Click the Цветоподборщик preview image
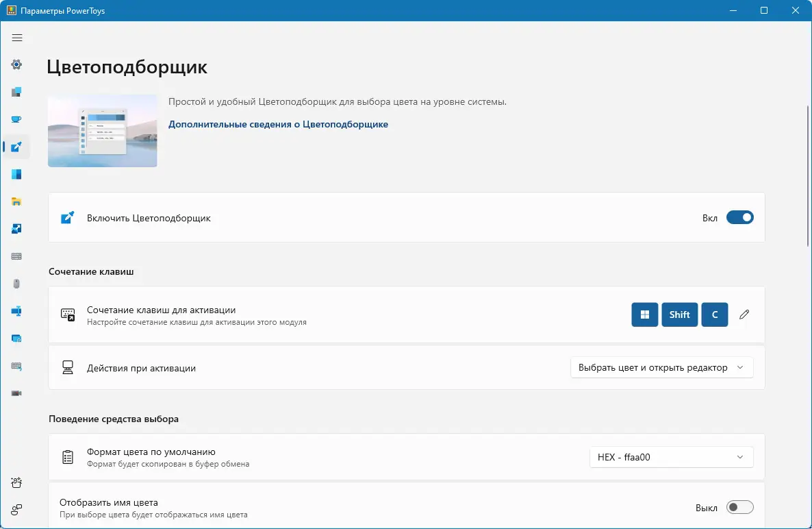Viewport: 812px width, 529px height. (103, 131)
